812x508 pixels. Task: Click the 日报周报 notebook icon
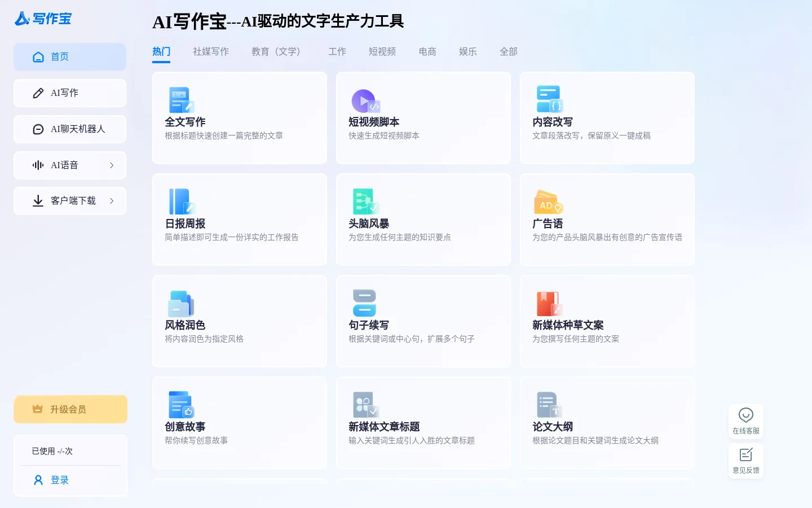182,202
